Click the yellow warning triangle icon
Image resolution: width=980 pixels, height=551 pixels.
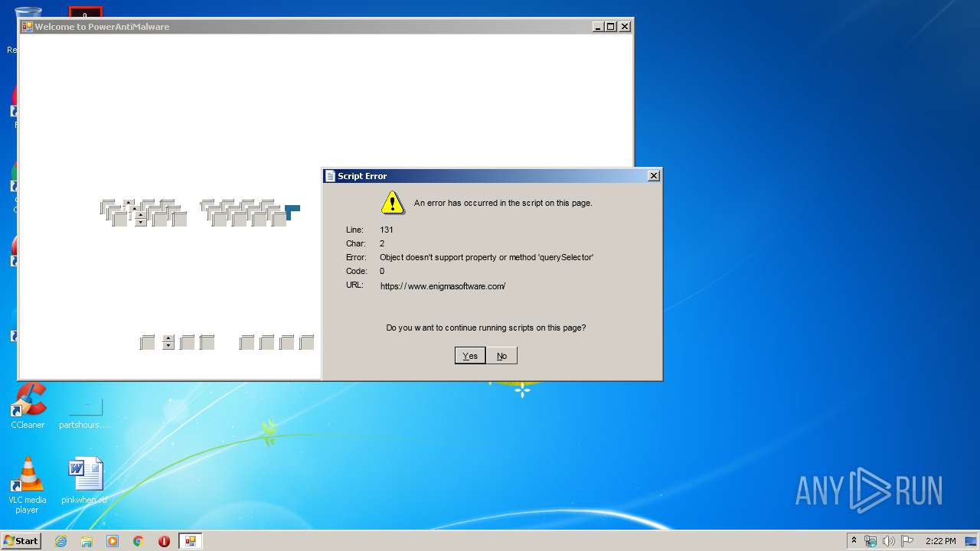click(392, 202)
